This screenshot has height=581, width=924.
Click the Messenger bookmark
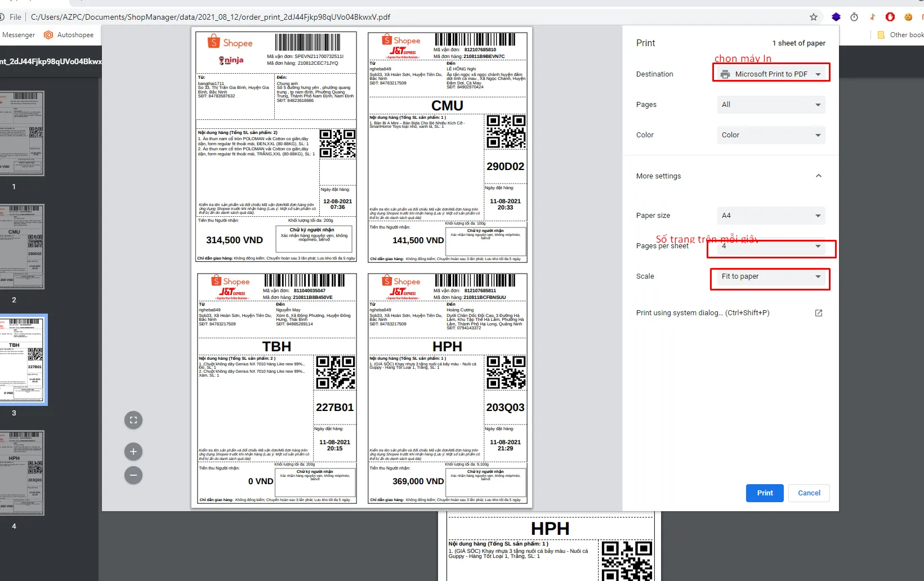pyautogui.click(x=18, y=35)
